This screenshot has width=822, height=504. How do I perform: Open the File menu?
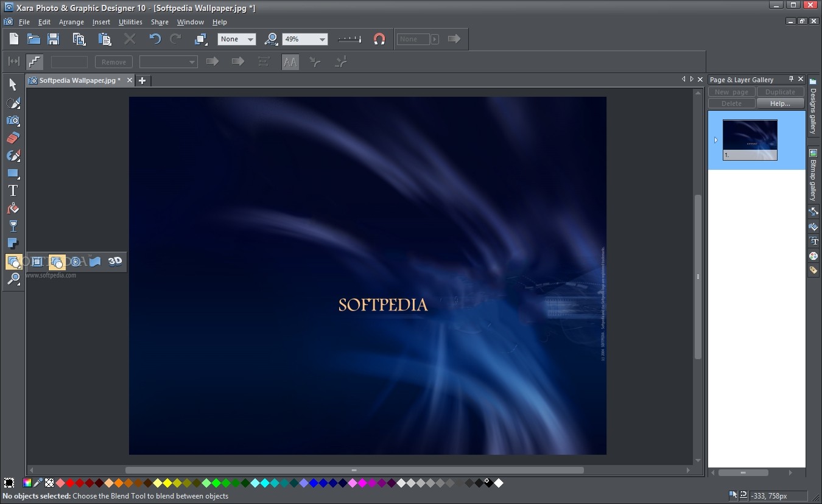24,22
